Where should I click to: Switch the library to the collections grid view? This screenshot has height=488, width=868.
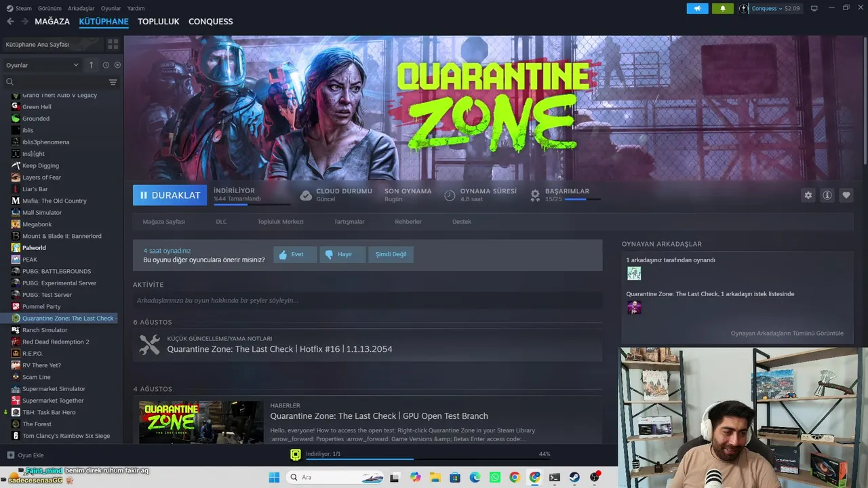(113, 44)
